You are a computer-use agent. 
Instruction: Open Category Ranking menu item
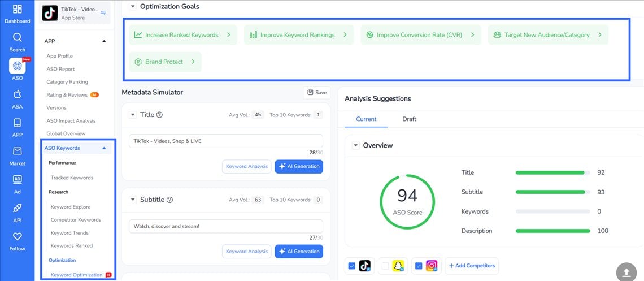click(67, 82)
